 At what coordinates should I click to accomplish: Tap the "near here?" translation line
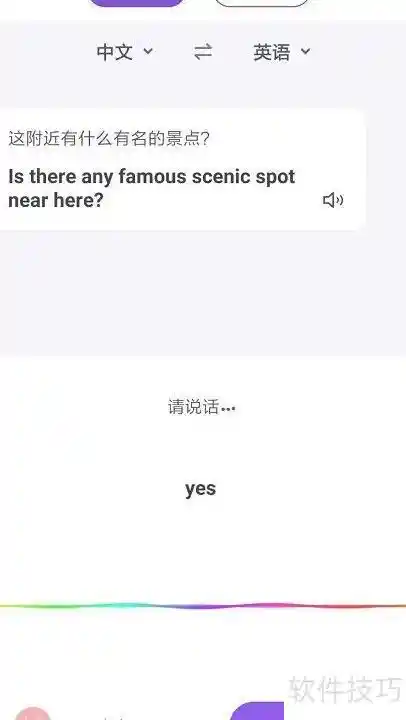[x=56, y=200]
